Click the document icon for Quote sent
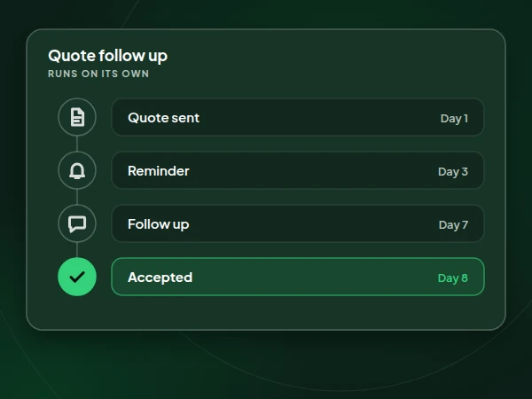The height and width of the screenshot is (399, 532). (77, 117)
